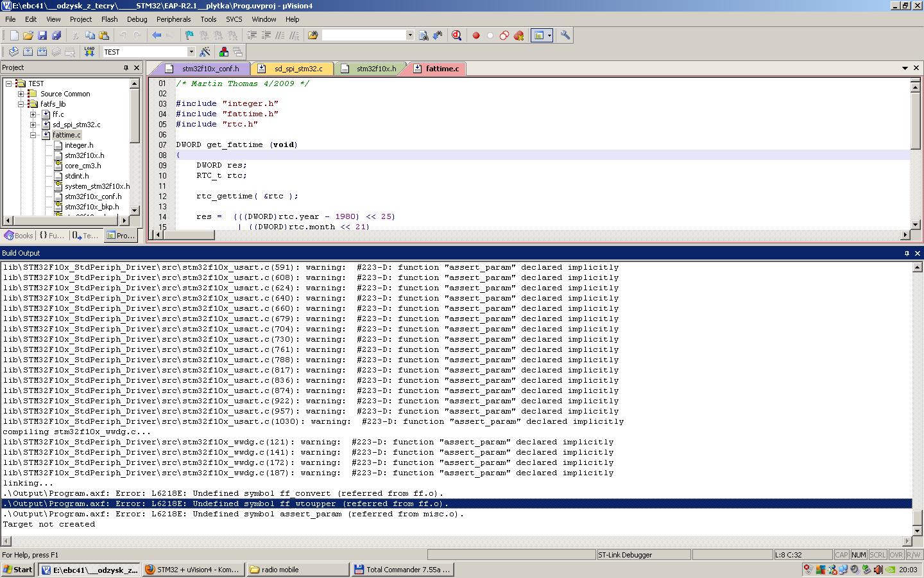Click the 'Target not created' output line

coord(49,524)
